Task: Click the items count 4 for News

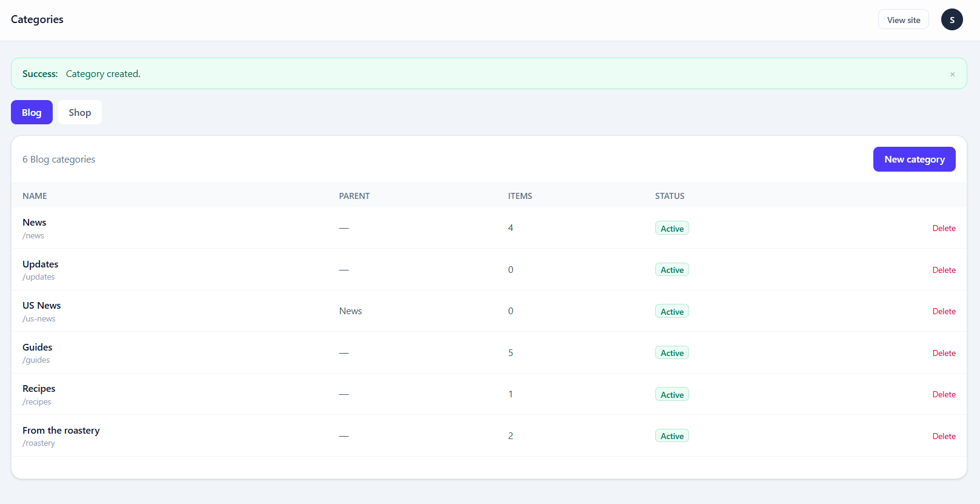Action: [510, 228]
